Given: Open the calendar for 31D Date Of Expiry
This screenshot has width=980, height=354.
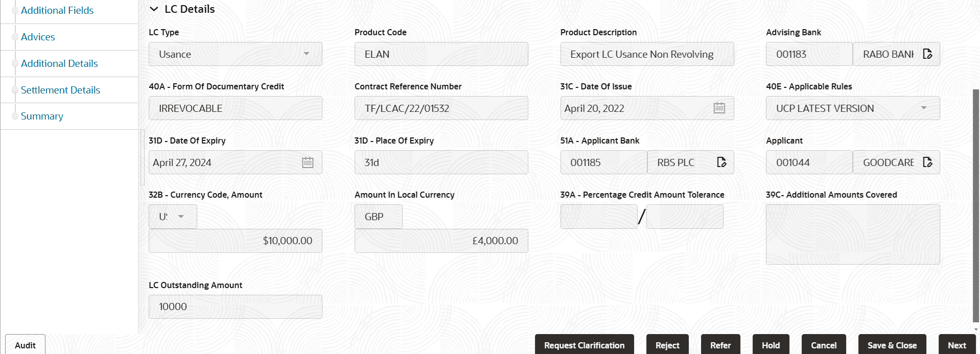Looking at the screenshot, I should pyautogui.click(x=308, y=162).
